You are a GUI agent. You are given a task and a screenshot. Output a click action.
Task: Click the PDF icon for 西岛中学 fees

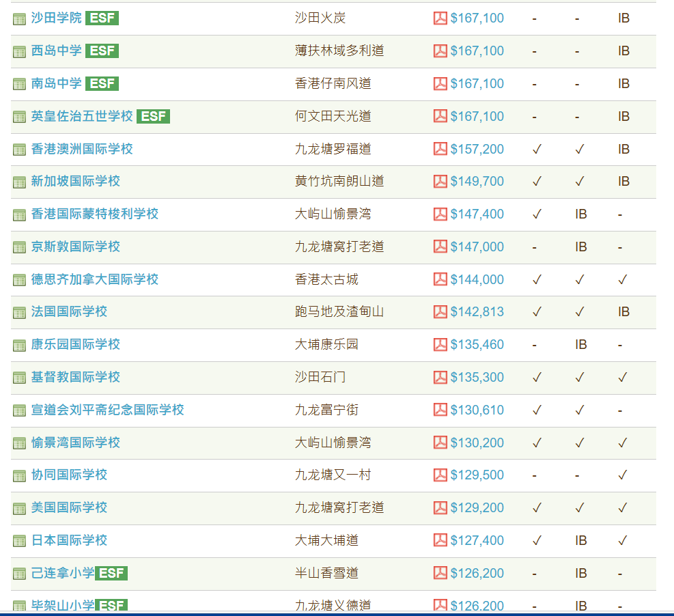(440, 51)
